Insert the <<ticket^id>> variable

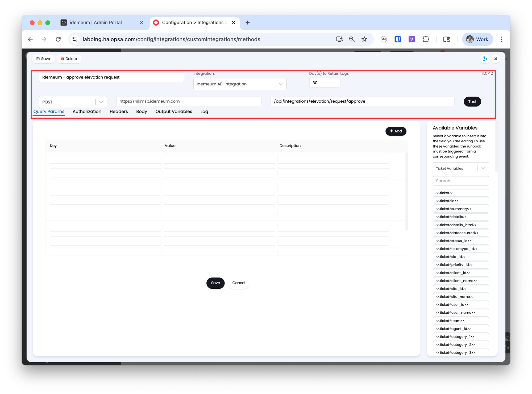point(461,201)
